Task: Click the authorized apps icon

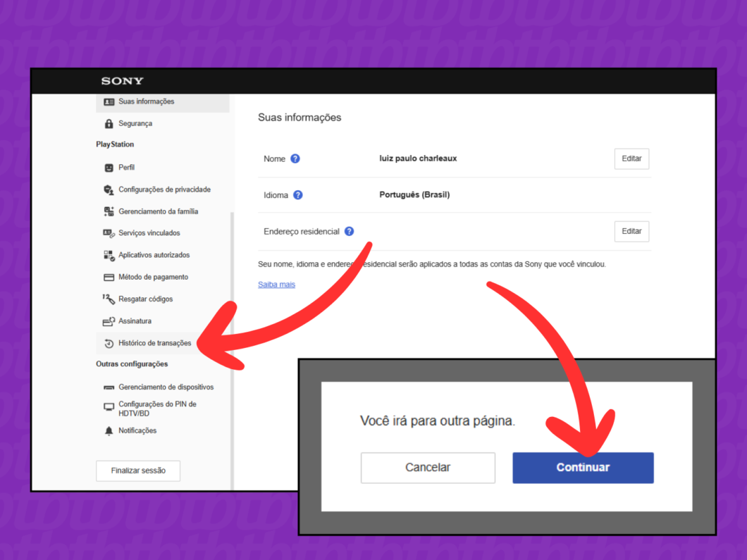Action: (x=109, y=256)
